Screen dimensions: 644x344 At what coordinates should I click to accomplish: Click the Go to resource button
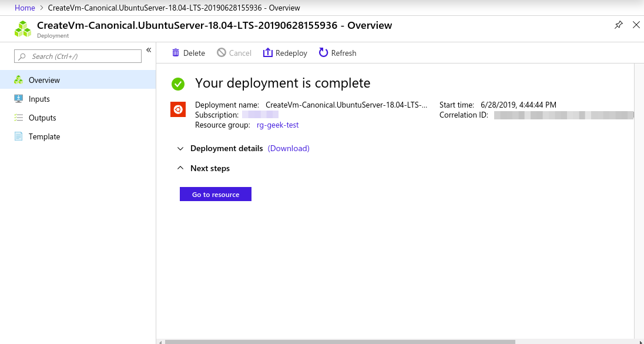coord(216,195)
